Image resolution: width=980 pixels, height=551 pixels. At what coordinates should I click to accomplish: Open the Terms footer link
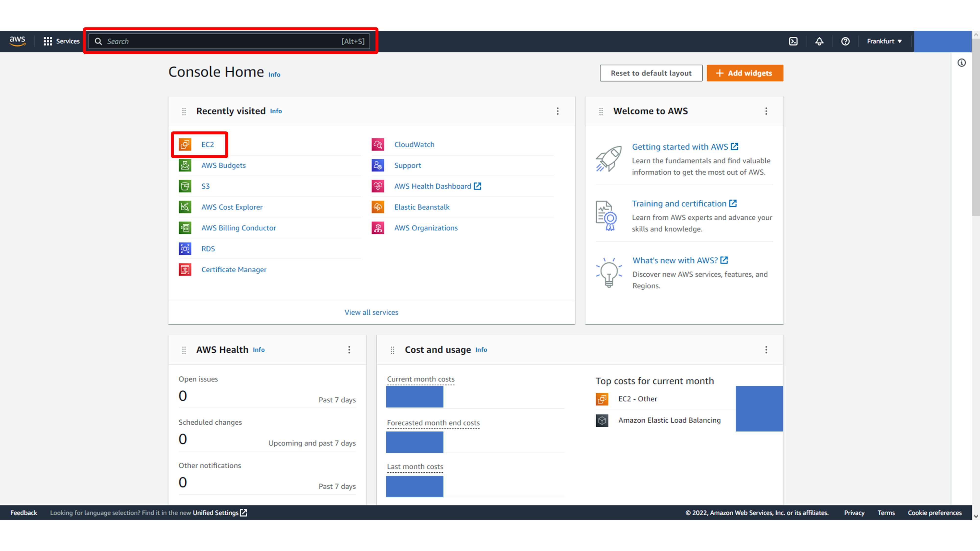[886, 513]
